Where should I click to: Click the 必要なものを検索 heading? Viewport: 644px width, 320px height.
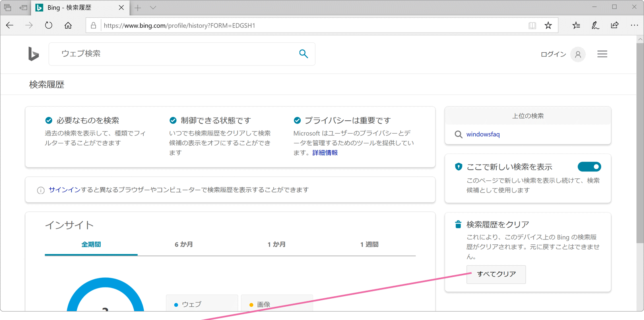88,120
